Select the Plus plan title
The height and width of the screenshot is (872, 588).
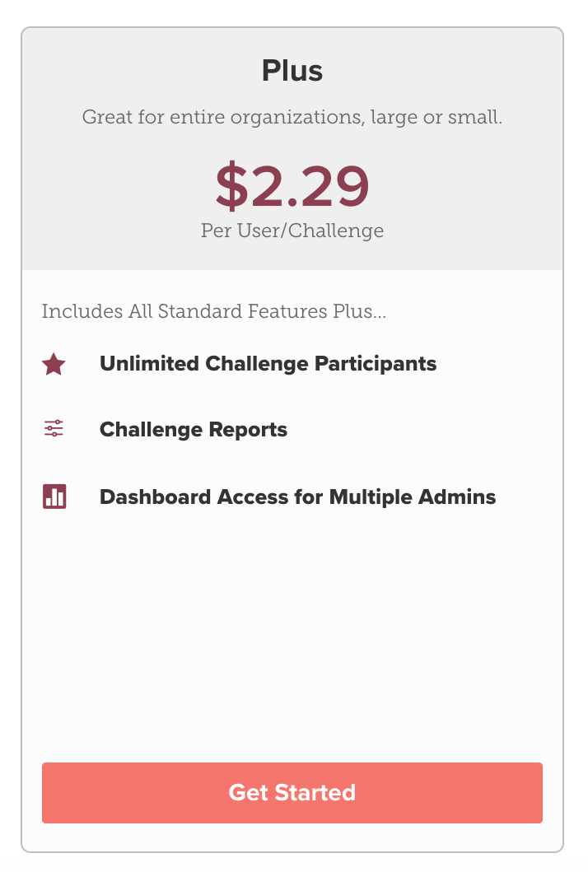292,71
